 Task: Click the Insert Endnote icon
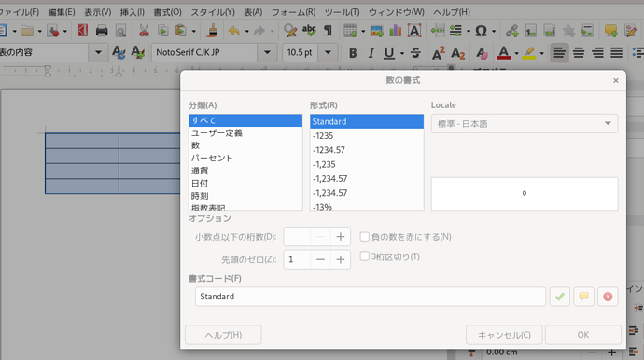point(550,31)
